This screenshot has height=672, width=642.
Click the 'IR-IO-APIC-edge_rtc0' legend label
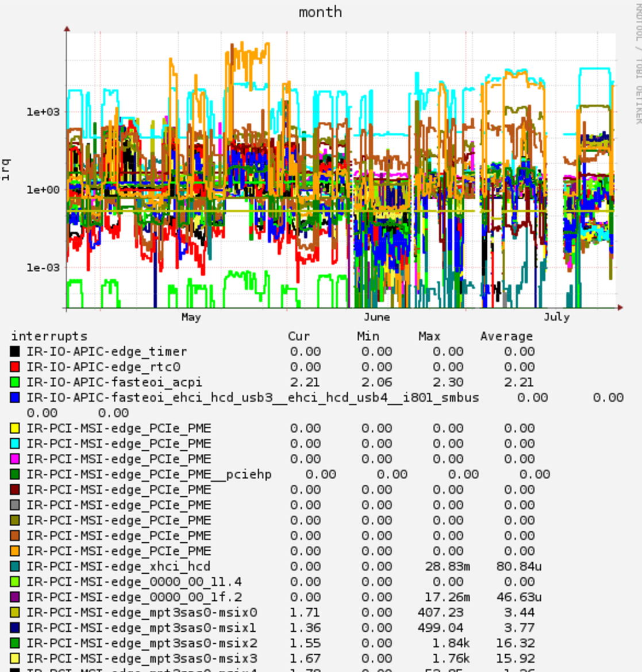click(x=103, y=367)
